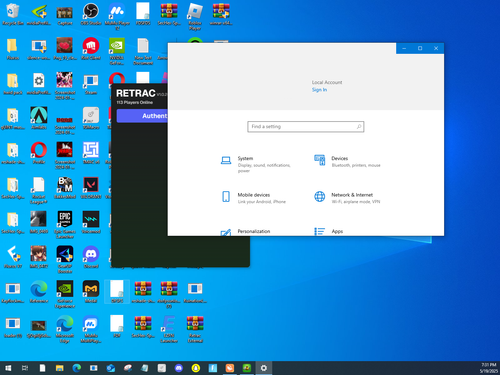Open the Devices settings category

point(347,161)
